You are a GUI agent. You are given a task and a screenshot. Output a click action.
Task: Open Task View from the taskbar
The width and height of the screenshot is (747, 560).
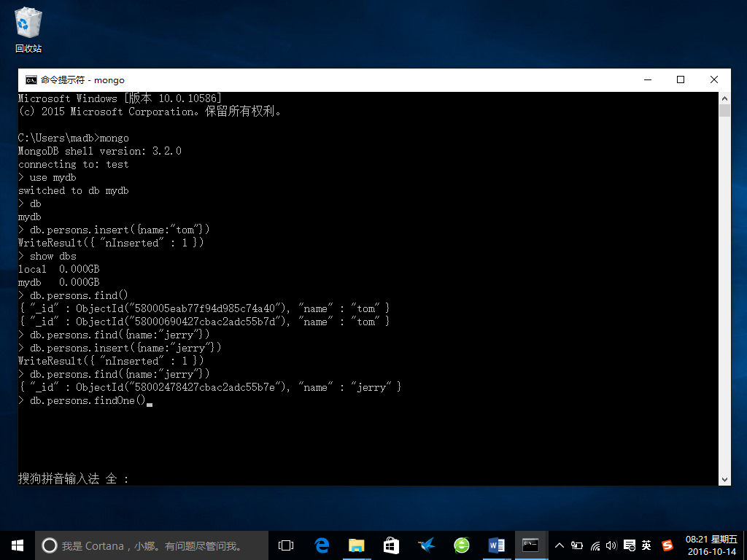click(286, 545)
